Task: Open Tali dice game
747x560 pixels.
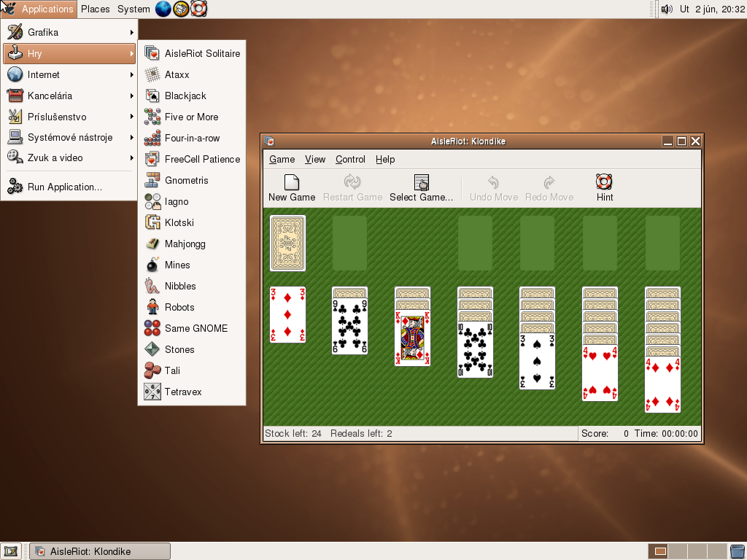Action: tap(192, 370)
